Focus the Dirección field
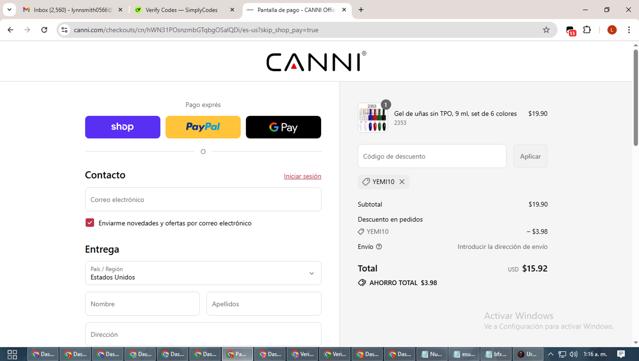The image size is (639, 361). coord(203,334)
